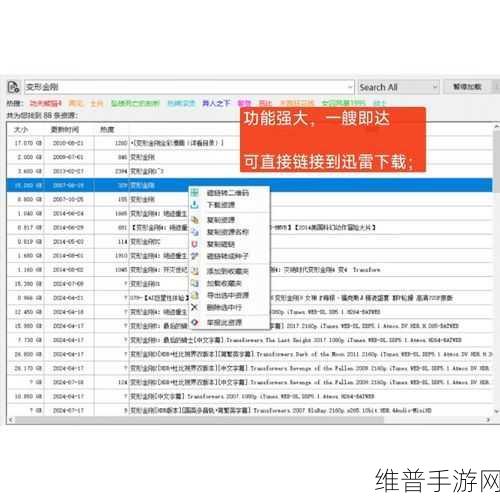Open the Search All dropdown
Viewport: 500px width, 500px height.
[398, 87]
